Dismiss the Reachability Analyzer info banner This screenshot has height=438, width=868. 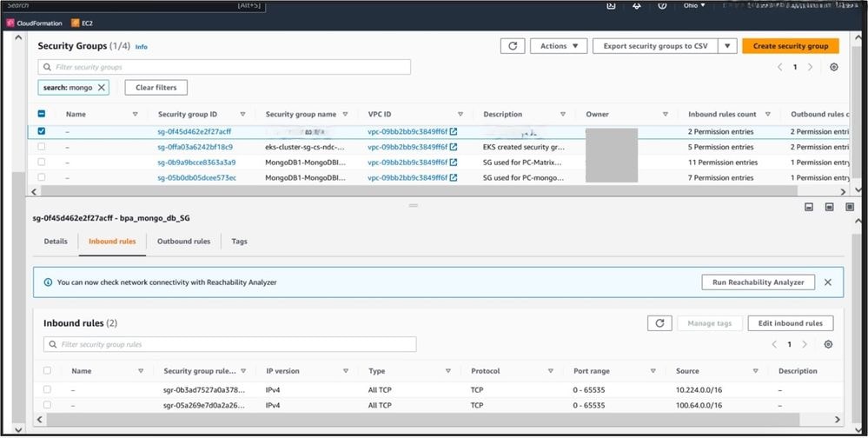tap(827, 282)
